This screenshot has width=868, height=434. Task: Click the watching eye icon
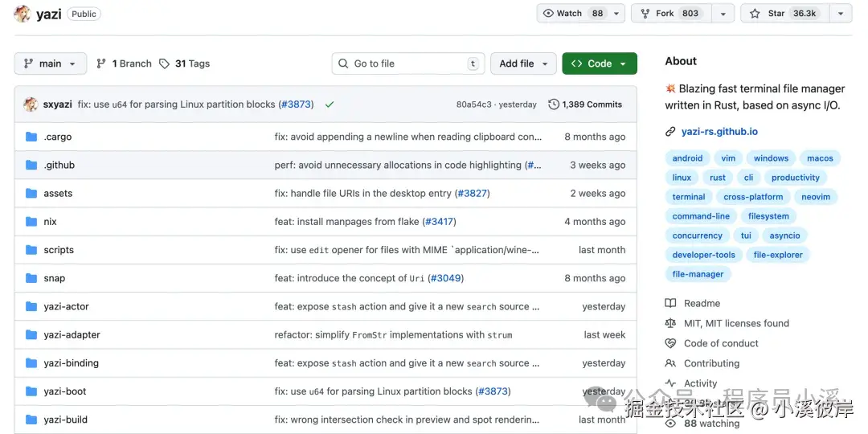(670, 424)
